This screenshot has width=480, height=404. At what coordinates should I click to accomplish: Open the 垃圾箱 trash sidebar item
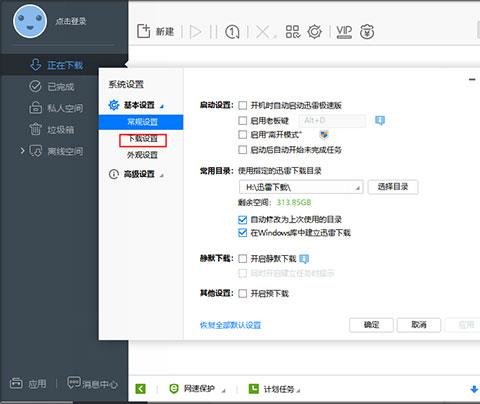point(52,130)
